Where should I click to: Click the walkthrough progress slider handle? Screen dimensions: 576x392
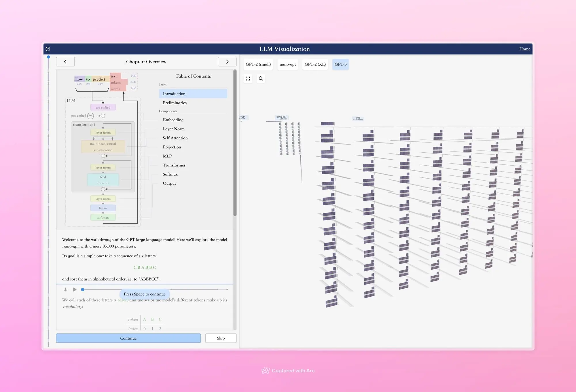coord(83,289)
